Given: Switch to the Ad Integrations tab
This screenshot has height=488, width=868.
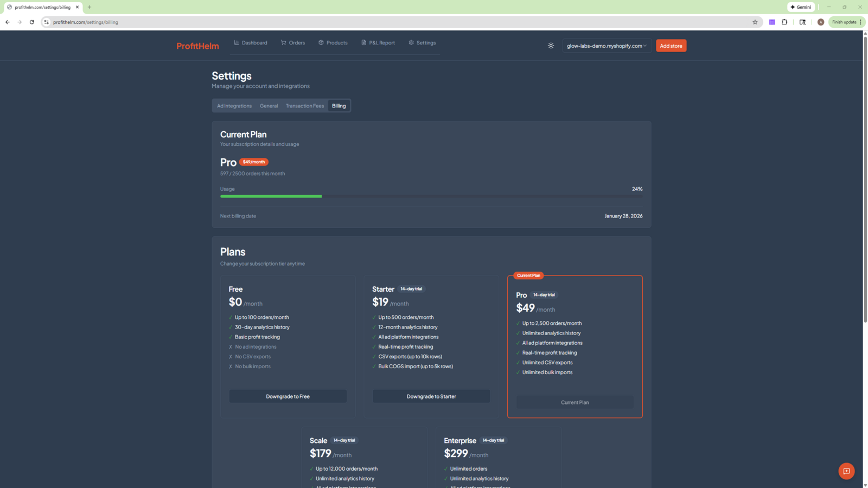Looking at the screenshot, I should coord(234,106).
